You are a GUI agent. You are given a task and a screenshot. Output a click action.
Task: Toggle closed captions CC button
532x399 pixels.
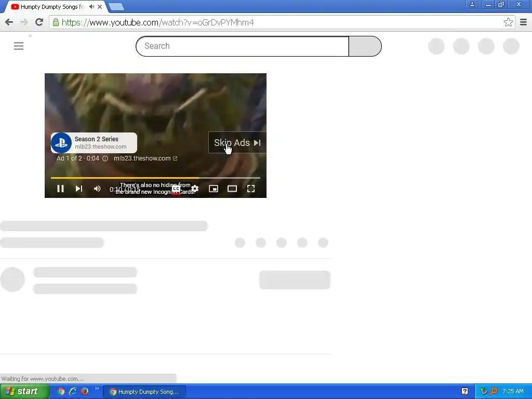(176, 189)
